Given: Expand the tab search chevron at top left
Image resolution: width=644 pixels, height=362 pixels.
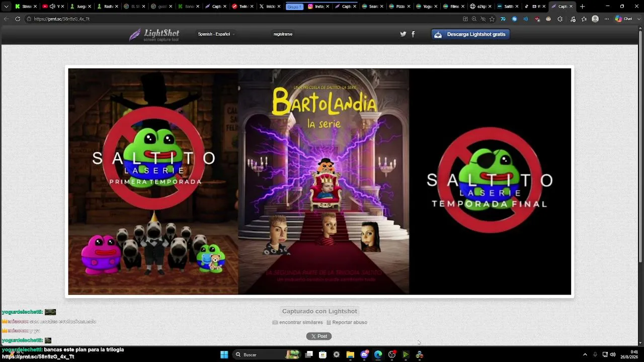Looking at the screenshot, I should point(7,7).
